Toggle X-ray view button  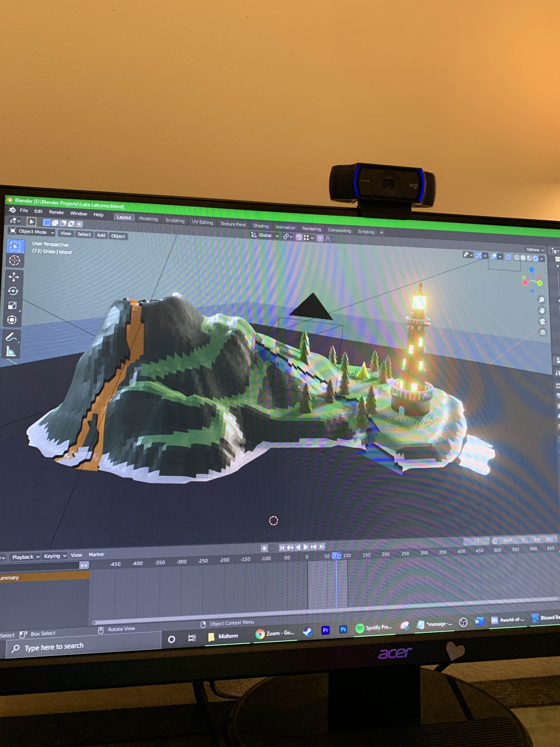508,257
